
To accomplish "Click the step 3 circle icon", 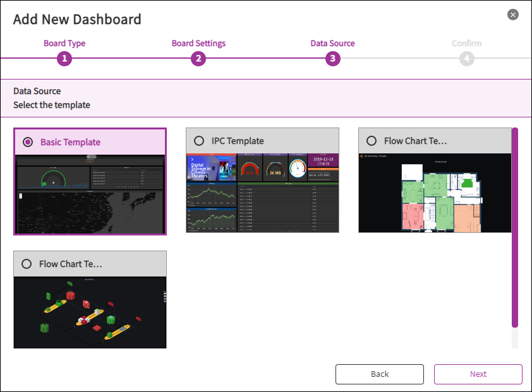I will click(332, 59).
